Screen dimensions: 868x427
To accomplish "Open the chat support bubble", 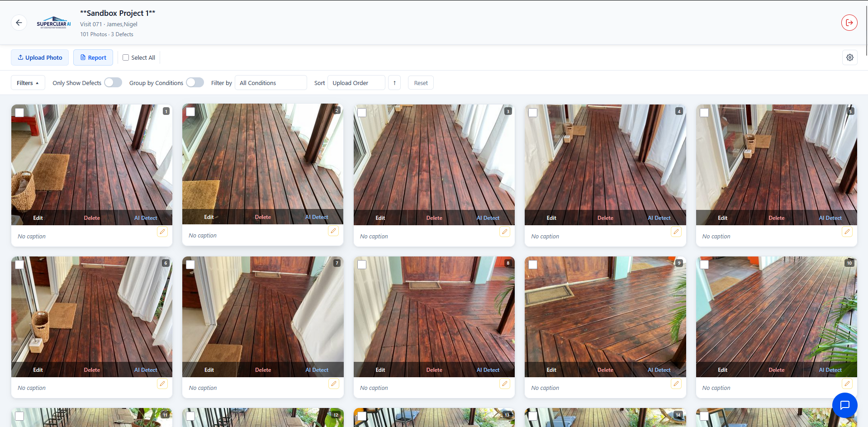I will [x=844, y=405].
